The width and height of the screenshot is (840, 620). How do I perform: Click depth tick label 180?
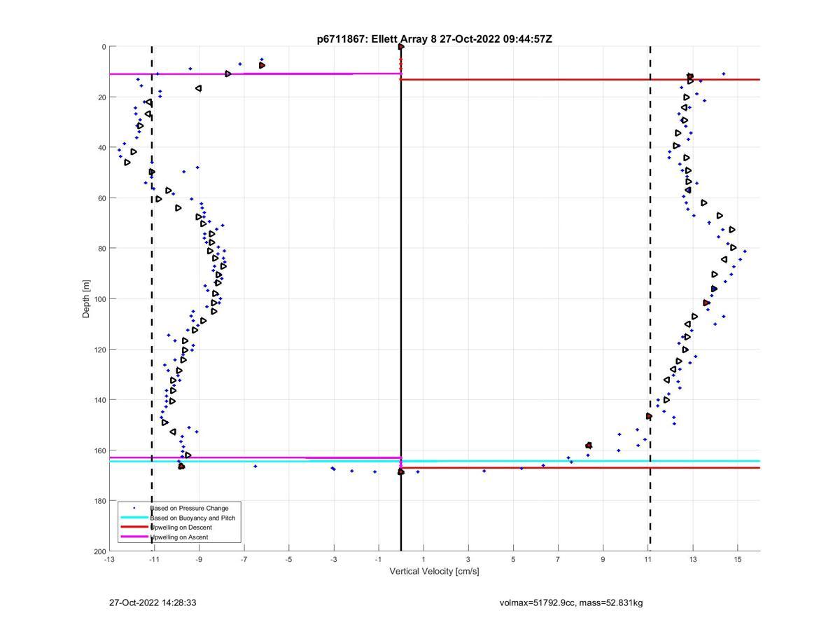click(x=99, y=501)
